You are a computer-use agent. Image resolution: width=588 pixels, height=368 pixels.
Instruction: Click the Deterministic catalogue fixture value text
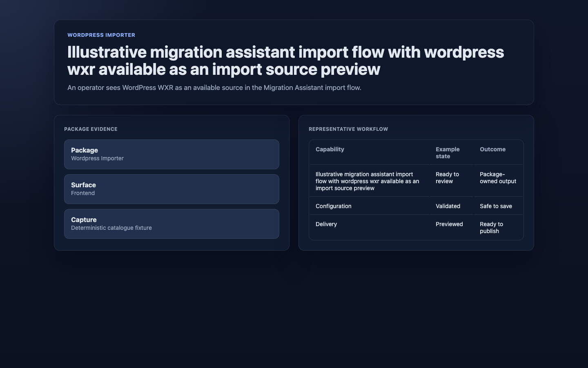tap(111, 228)
